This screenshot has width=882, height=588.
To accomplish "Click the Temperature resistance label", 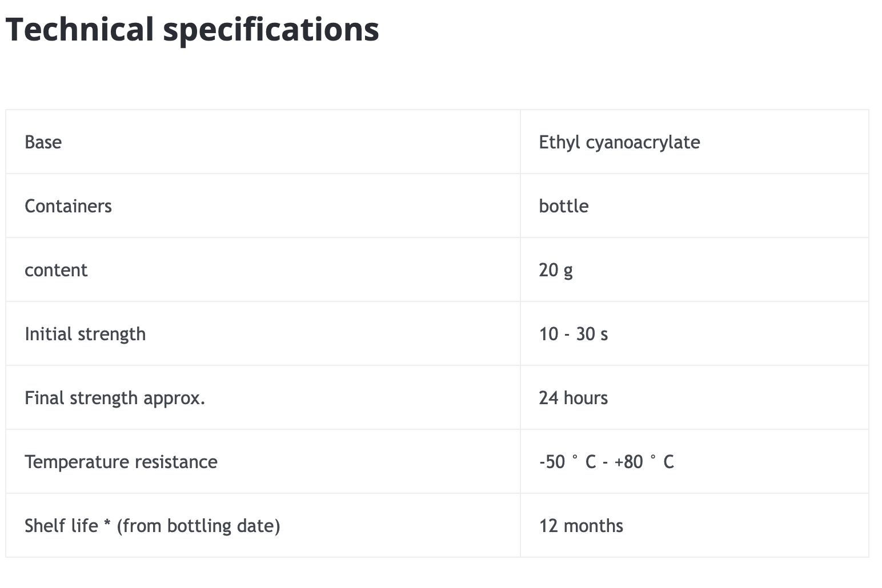I will pos(121,462).
